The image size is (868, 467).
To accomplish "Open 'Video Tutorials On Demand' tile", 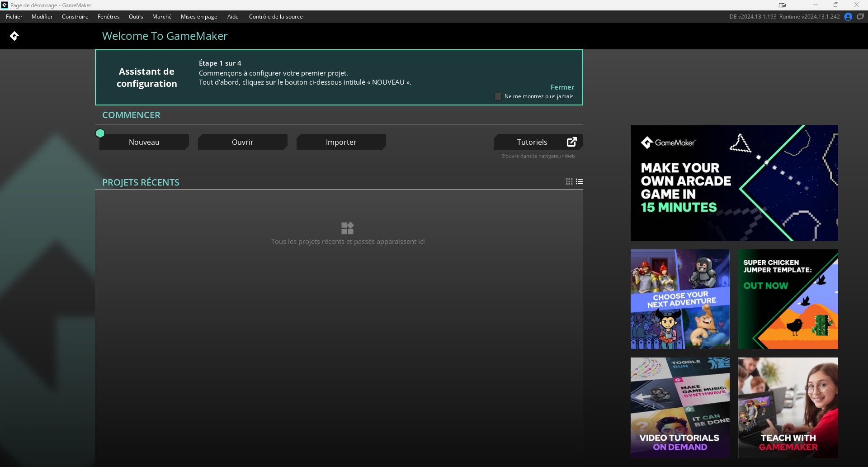I will pos(680,408).
